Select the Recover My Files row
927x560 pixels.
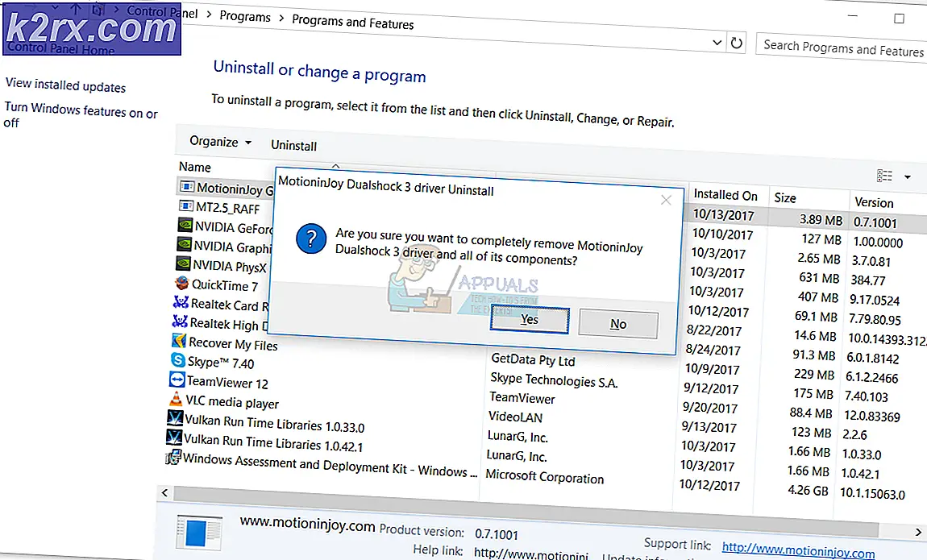click(x=233, y=344)
